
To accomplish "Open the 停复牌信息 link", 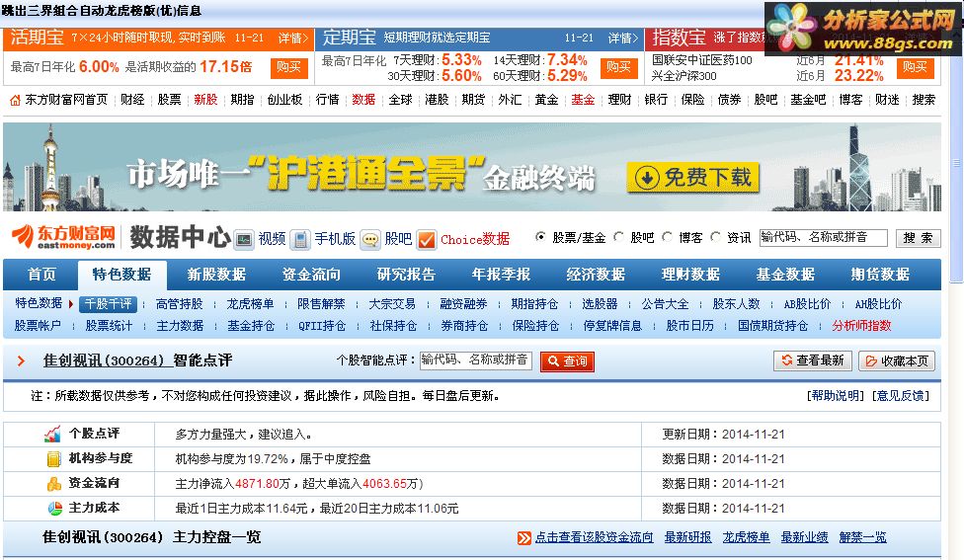I will point(611,326).
